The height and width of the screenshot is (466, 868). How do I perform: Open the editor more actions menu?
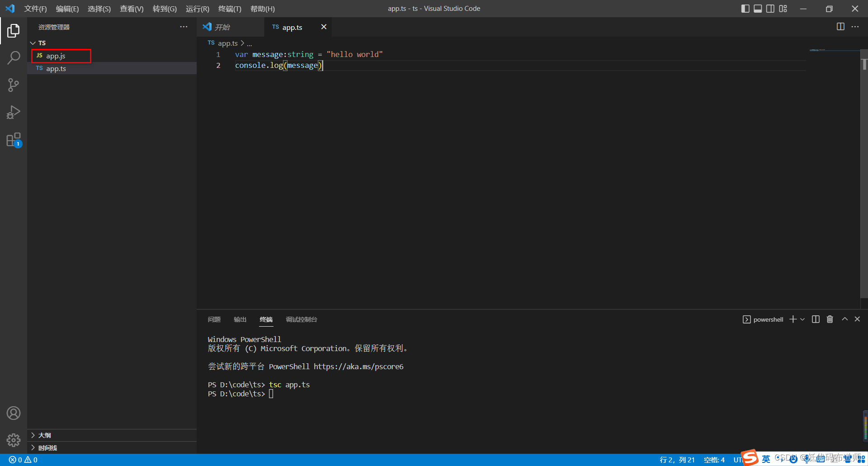click(855, 27)
